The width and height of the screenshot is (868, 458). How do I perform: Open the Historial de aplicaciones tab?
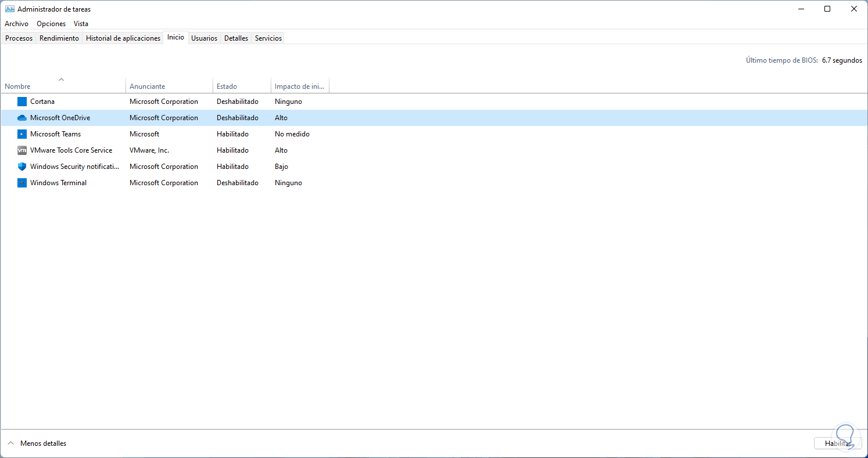(x=123, y=38)
